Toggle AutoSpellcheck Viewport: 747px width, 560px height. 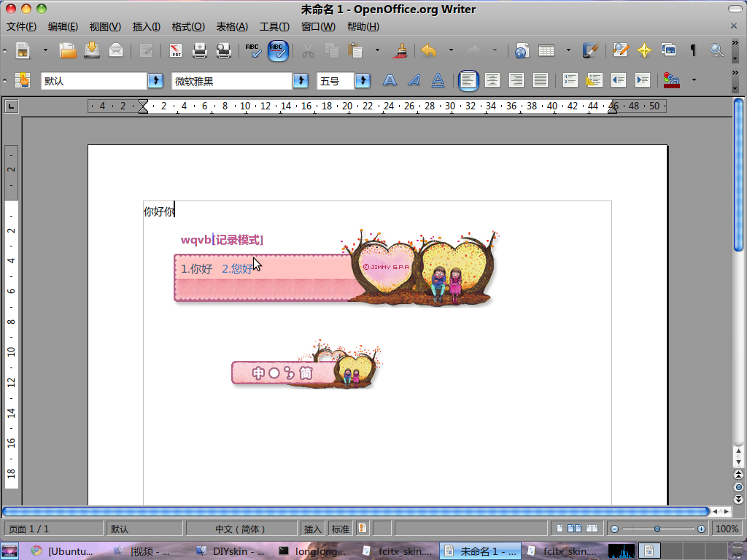tap(278, 50)
